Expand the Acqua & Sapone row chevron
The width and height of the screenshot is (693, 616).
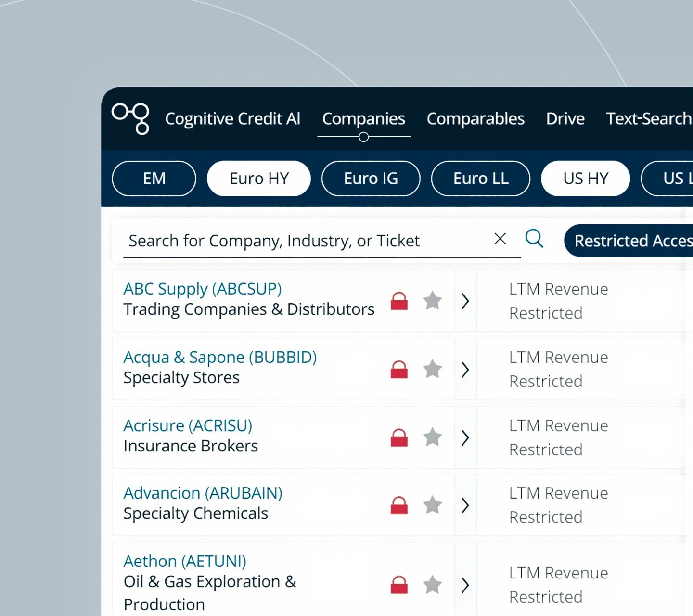pyautogui.click(x=465, y=369)
